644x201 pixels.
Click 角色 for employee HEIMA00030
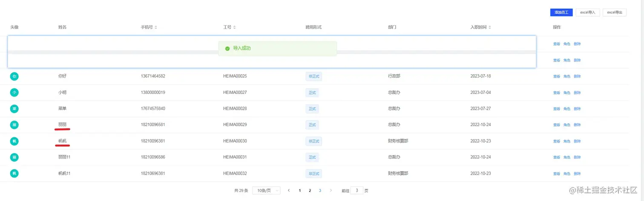[567, 141]
